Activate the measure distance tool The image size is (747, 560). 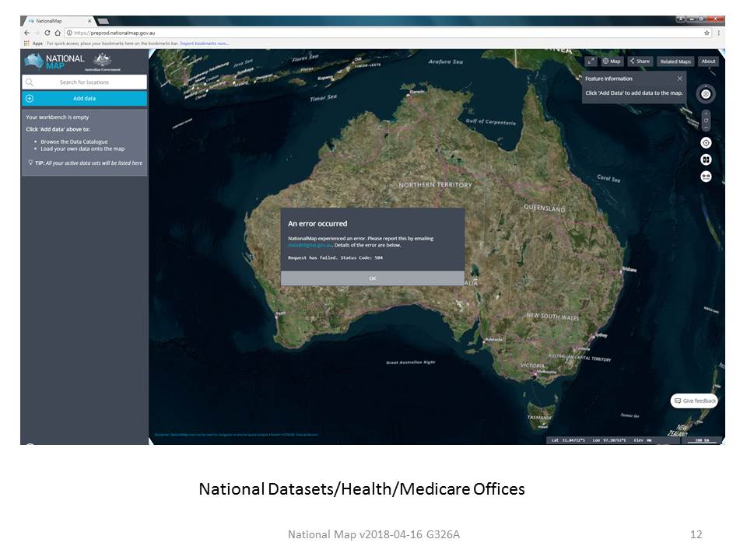706,177
